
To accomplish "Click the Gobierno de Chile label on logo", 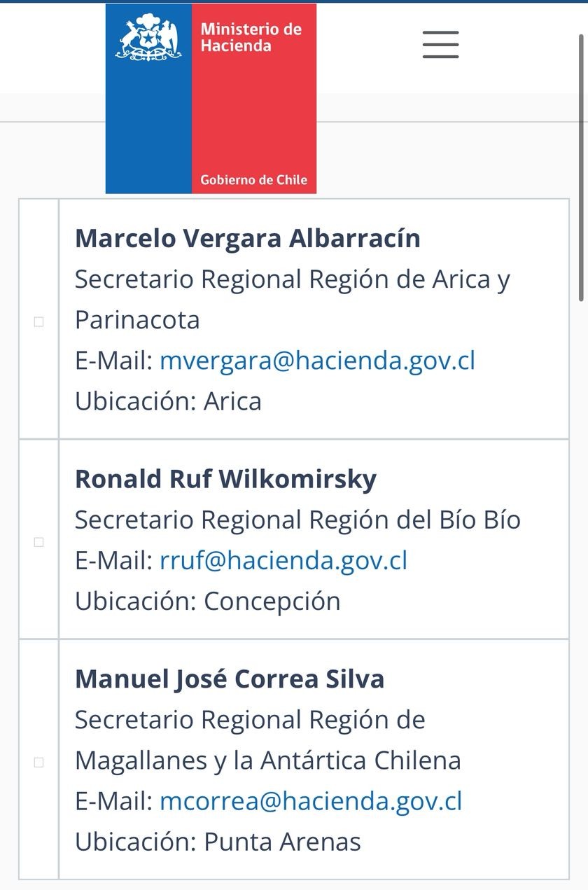I will 253,180.
